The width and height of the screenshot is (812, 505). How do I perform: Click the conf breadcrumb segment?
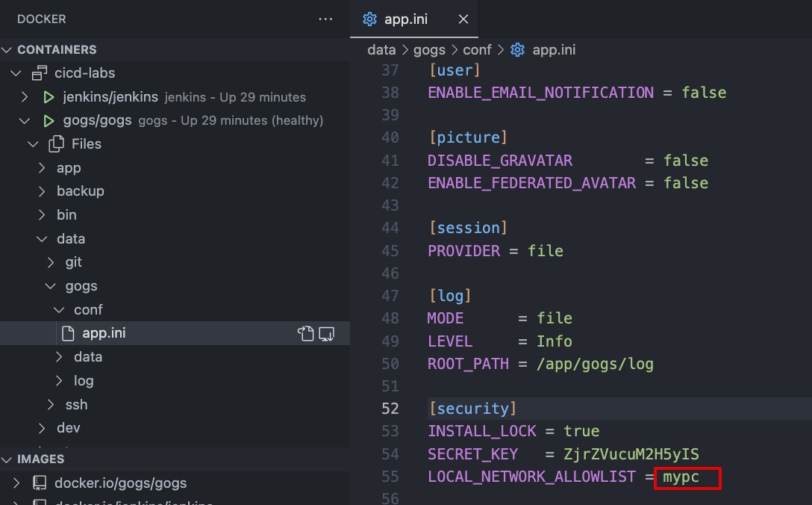point(477,50)
